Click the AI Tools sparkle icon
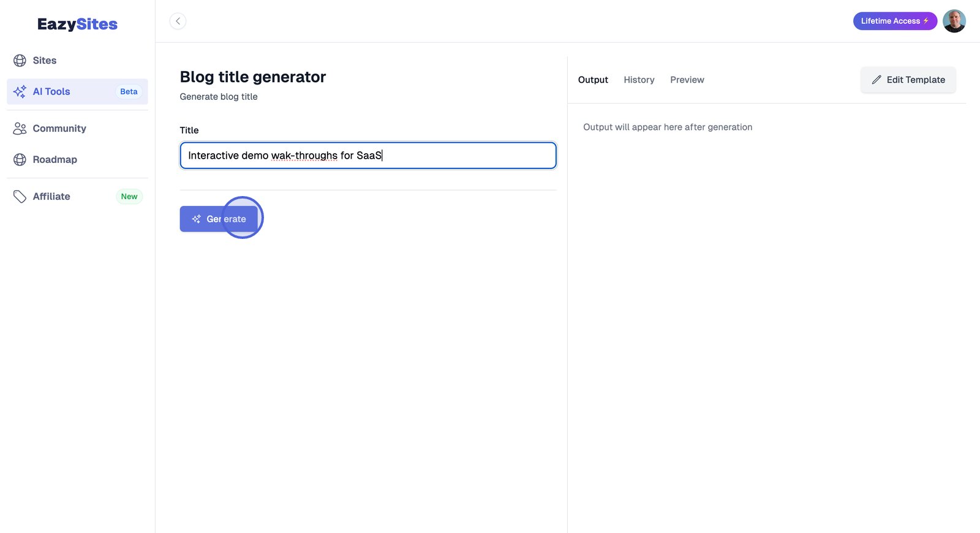The width and height of the screenshot is (980, 533). [20, 92]
